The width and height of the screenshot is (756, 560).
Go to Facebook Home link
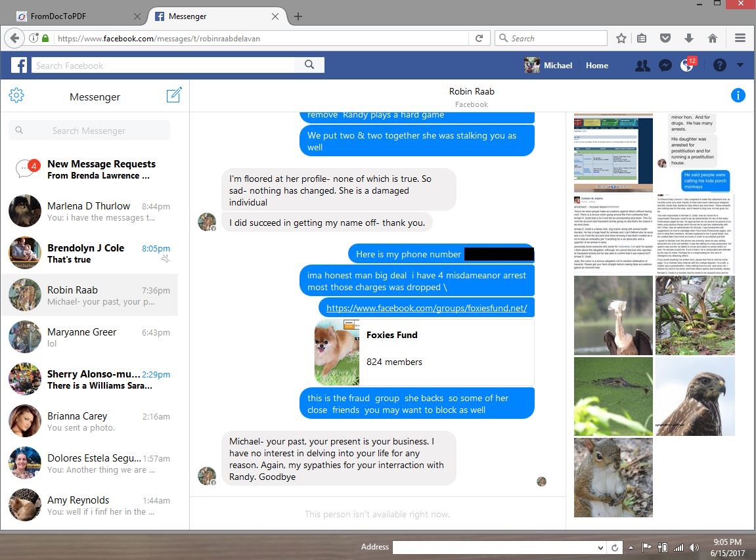(x=597, y=66)
